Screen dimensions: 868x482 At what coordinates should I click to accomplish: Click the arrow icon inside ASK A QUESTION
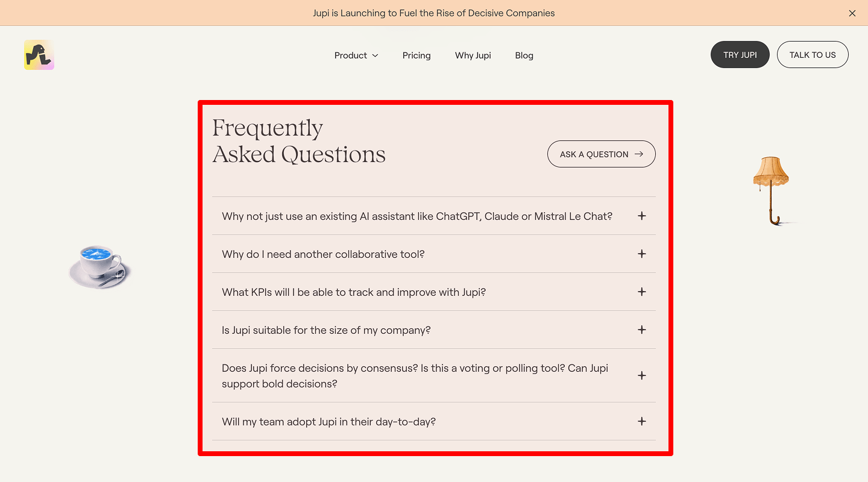[638, 154]
